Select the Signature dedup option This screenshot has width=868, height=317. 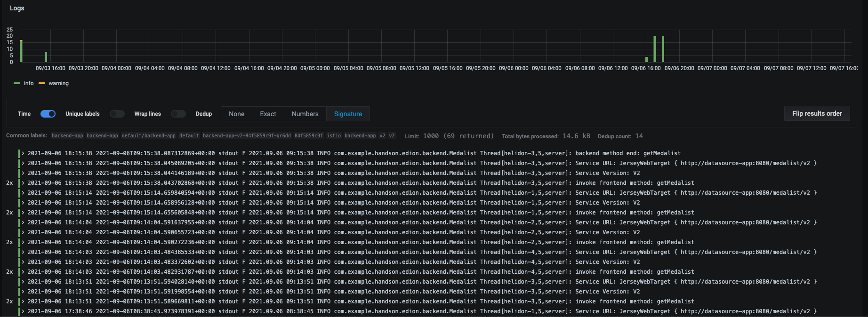(x=348, y=114)
